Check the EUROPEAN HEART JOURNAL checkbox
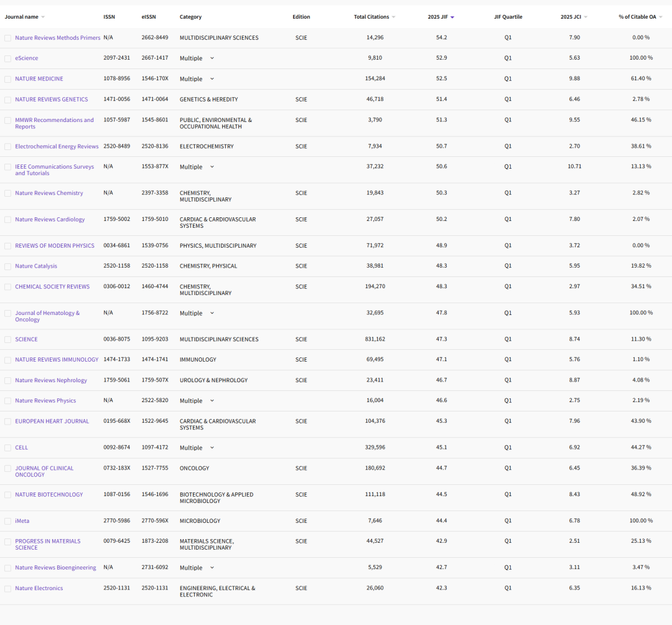Viewport: 672px width, 625px height. tap(7, 422)
